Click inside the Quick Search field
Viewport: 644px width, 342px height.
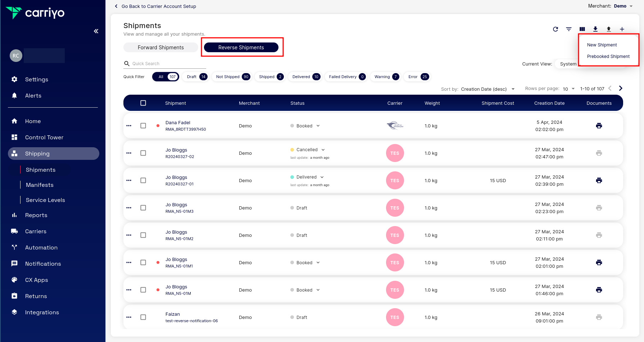pyautogui.click(x=165, y=63)
